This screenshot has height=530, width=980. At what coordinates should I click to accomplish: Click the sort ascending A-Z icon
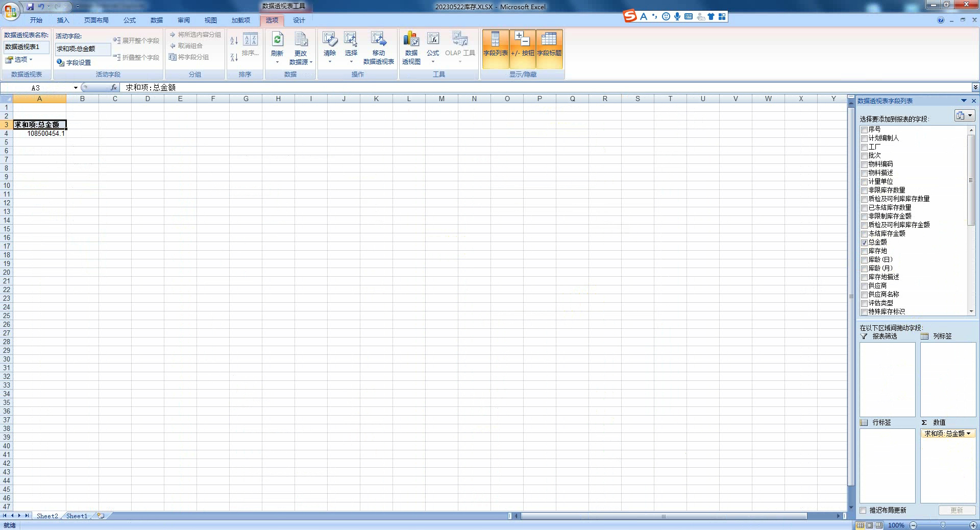(x=234, y=40)
